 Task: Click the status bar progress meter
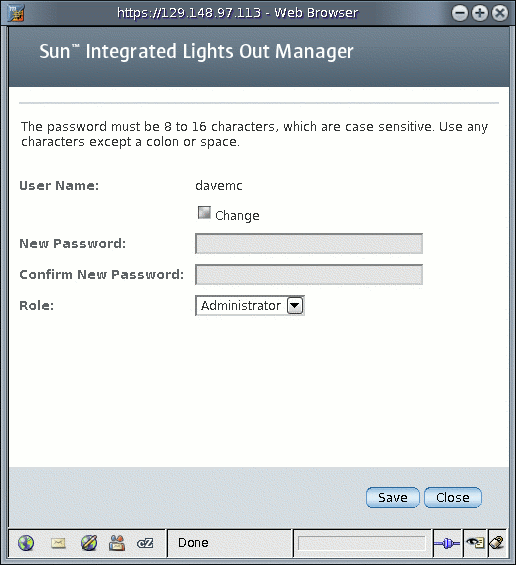tap(361, 543)
